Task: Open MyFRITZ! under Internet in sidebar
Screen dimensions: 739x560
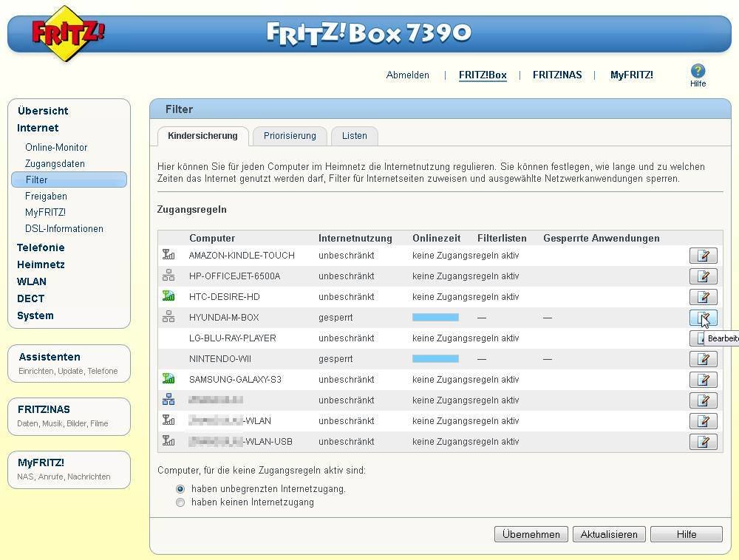Action: (x=45, y=213)
